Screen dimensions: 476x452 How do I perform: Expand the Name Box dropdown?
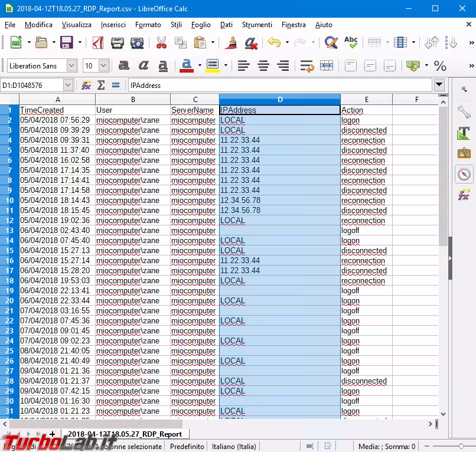pos(67,85)
